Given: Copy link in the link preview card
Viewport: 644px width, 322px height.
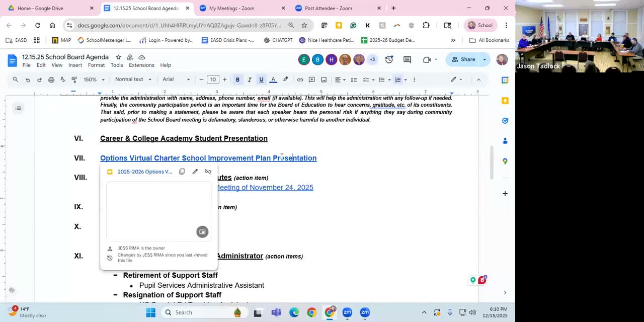Looking at the screenshot, I should 182,172.
